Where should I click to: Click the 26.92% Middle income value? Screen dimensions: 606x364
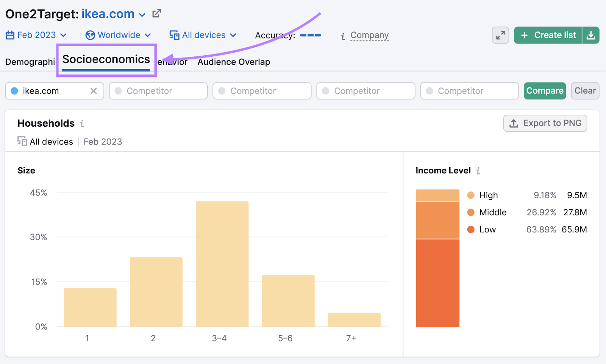point(542,212)
